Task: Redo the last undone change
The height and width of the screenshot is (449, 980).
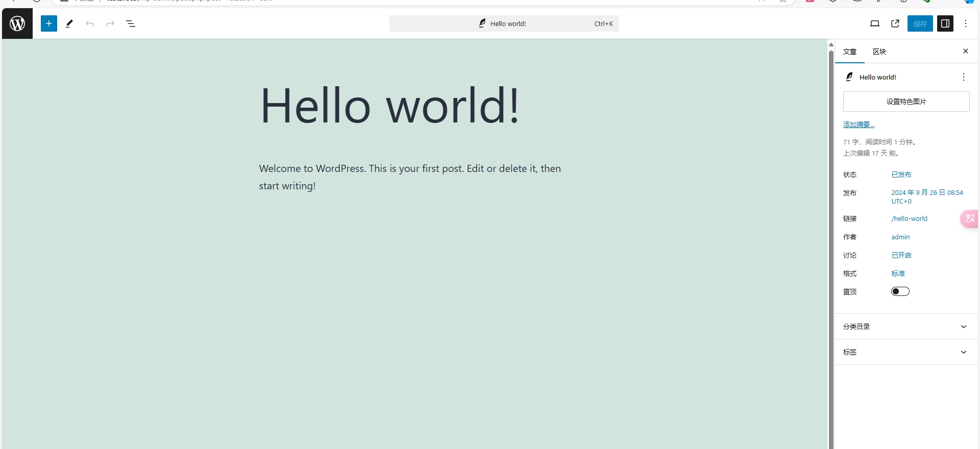Action: pos(110,23)
